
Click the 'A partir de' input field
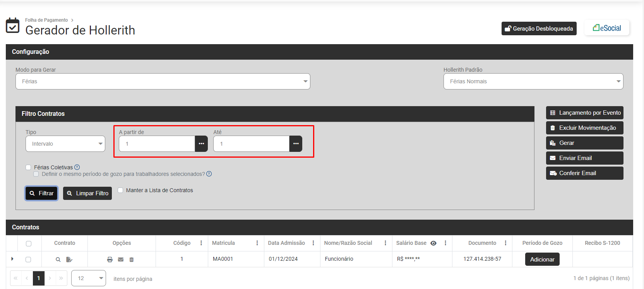157,144
